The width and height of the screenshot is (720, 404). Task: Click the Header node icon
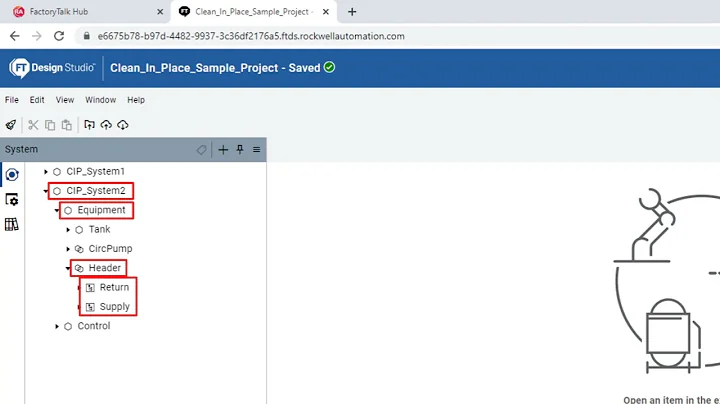coord(79,268)
